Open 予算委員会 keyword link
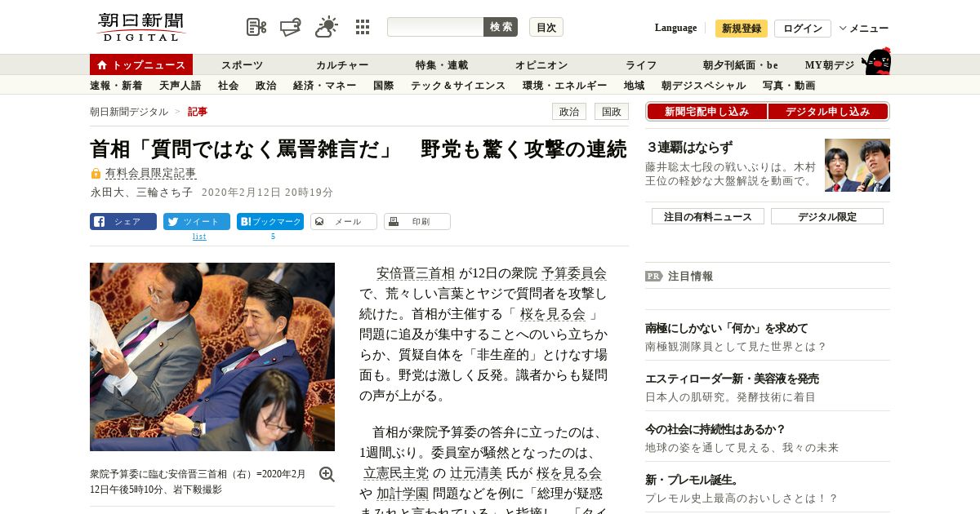 [x=574, y=273]
